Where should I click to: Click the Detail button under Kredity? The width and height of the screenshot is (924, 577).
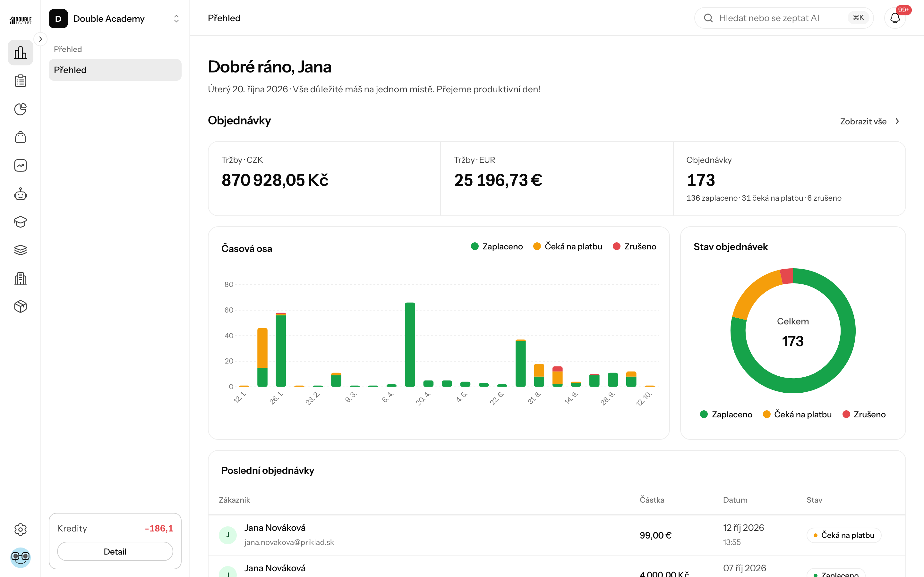point(115,551)
